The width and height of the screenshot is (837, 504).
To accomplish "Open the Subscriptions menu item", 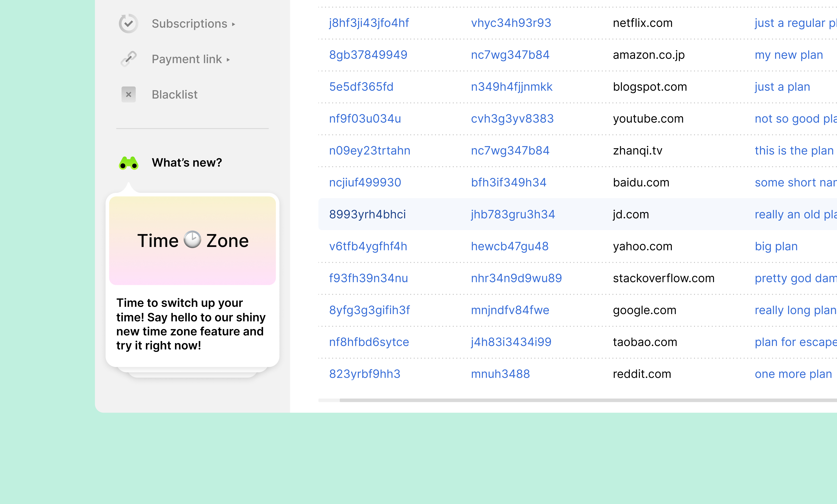I will [x=190, y=23].
